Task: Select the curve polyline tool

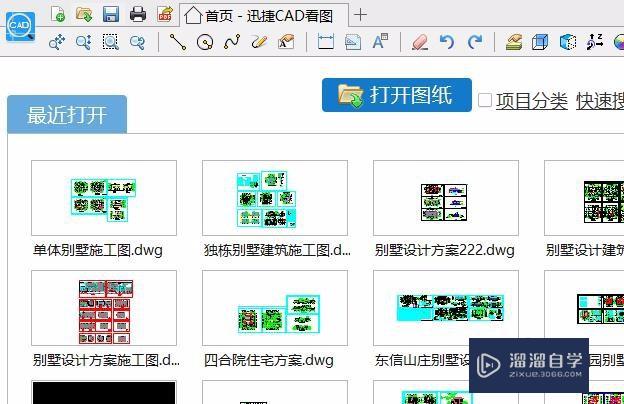Action: (x=232, y=42)
